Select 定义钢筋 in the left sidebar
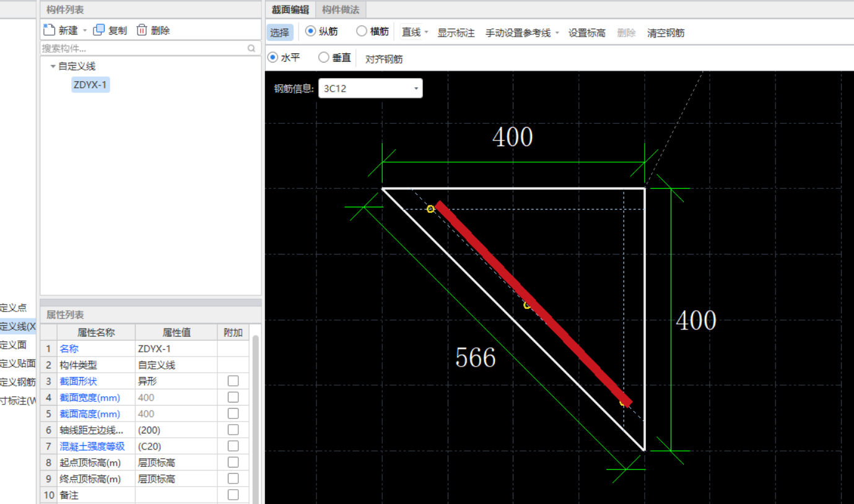854x504 pixels. pos(18,382)
